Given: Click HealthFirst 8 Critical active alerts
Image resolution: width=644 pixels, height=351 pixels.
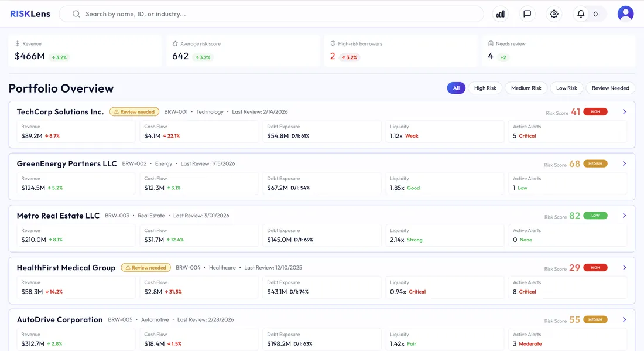Looking at the screenshot, I should (524, 292).
